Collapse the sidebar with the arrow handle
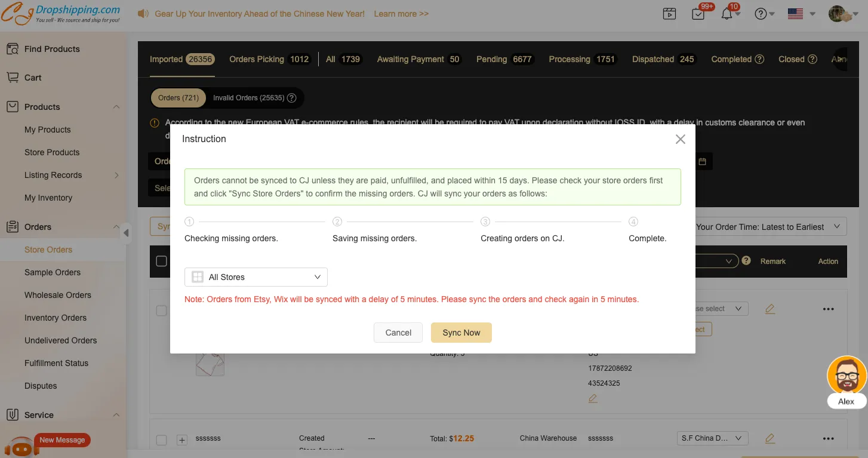Viewport: 868px width, 458px height. click(126, 233)
